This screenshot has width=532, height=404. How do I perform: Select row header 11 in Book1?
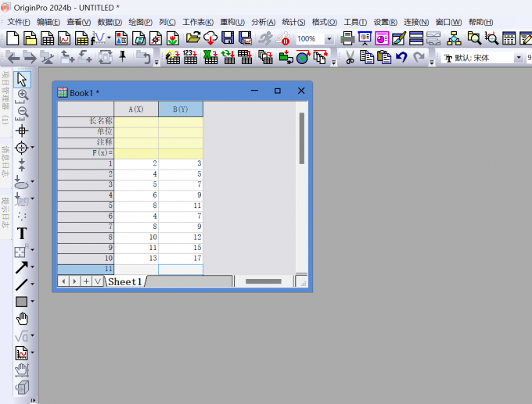(x=85, y=269)
